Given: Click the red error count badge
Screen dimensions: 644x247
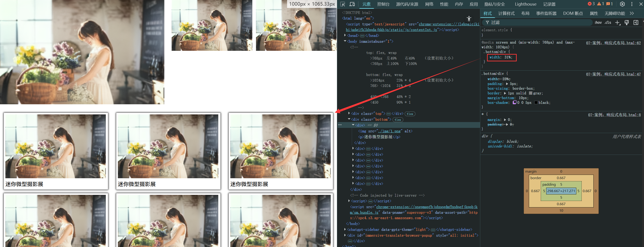Looking at the screenshot, I should coord(591,4).
